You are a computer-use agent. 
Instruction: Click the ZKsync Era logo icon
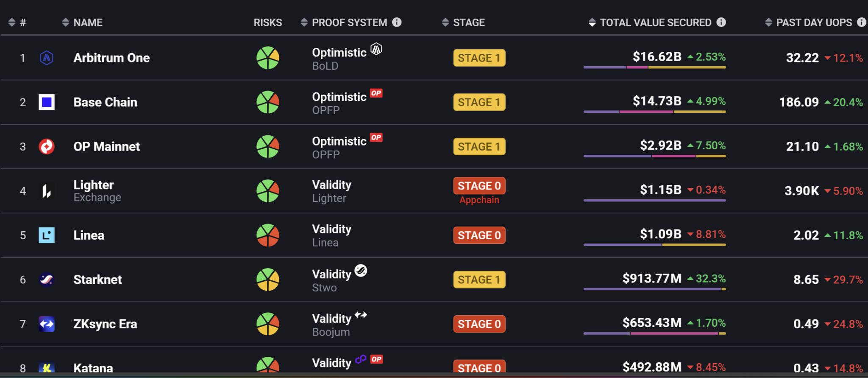47,324
